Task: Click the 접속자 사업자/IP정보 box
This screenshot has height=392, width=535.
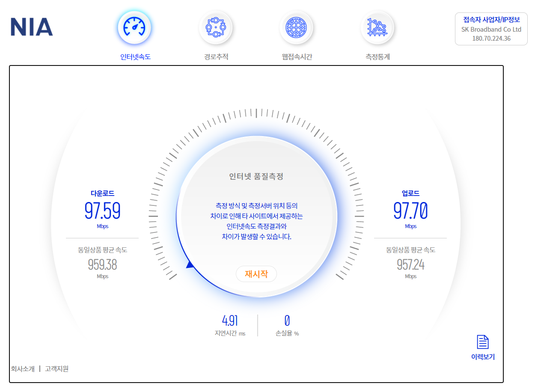Action: (x=491, y=29)
